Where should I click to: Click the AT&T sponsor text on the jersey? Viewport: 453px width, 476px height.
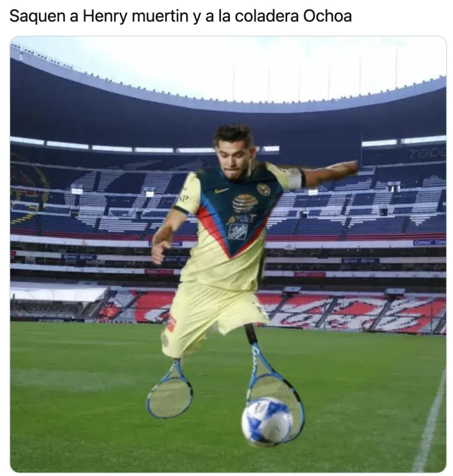pyautogui.click(x=242, y=218)
